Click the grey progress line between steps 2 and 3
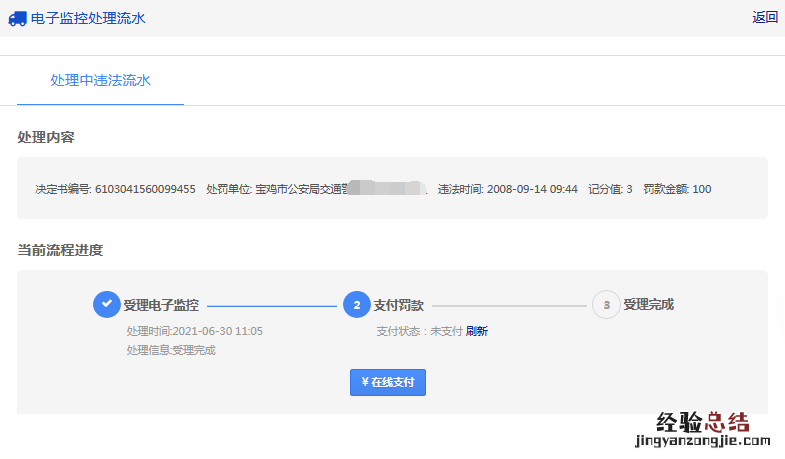The image size is (785, 459). [509, 306]
